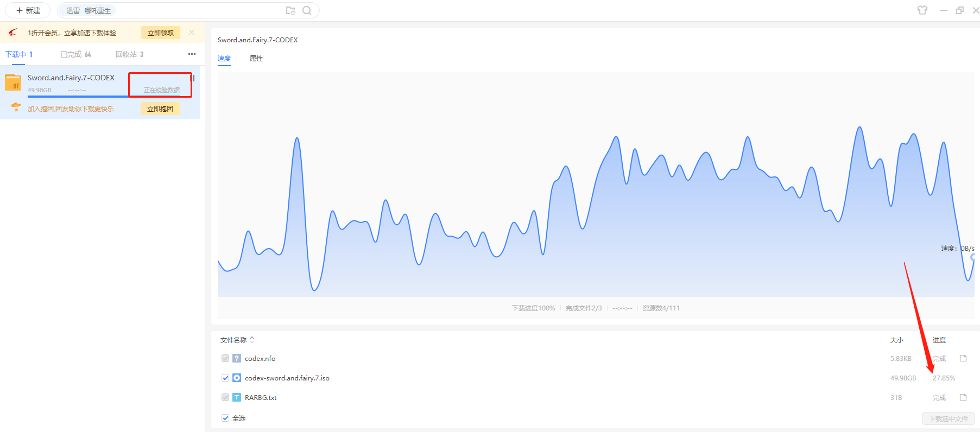
Task: Click the Xunlei bird logo in banner
Action: [x=13, y=33]
